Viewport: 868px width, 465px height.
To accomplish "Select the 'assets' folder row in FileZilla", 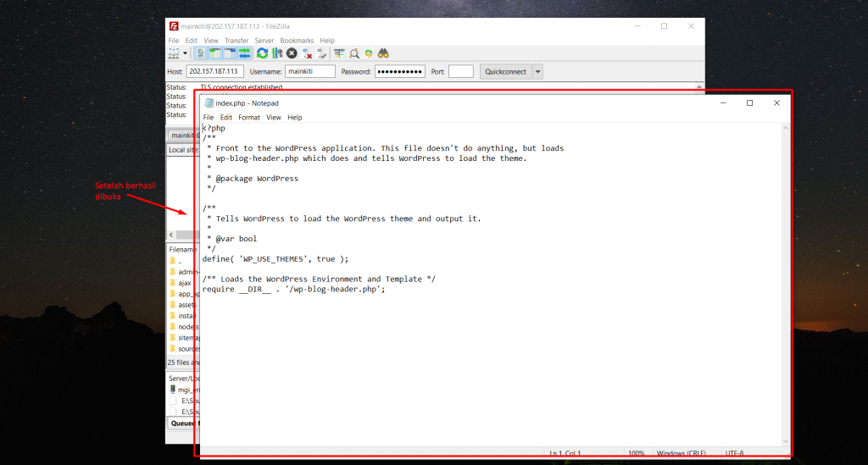I will coord(183,305).
